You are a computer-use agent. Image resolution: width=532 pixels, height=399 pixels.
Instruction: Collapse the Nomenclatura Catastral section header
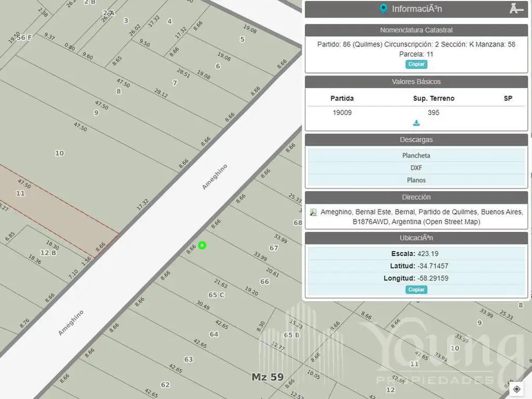pyautogui.click(x=416, y=30)
